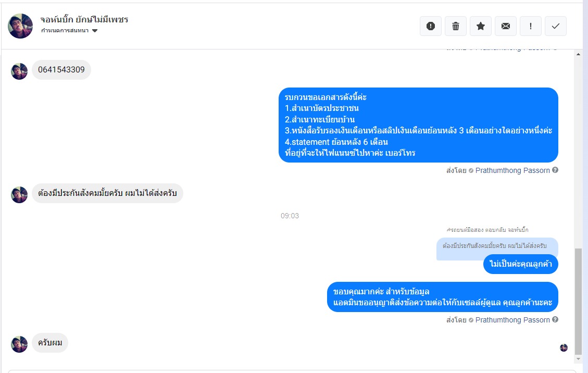Mark conversation unread with envelope icon
The image size is (588, 373).
point(506,26)
